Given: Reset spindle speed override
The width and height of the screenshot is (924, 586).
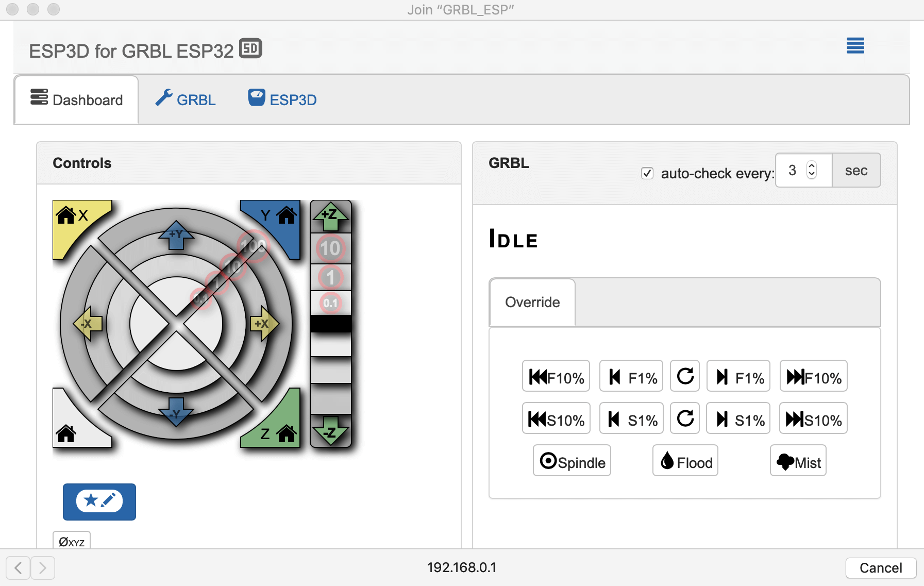Looking at the screenshot, I should (685, 418).
